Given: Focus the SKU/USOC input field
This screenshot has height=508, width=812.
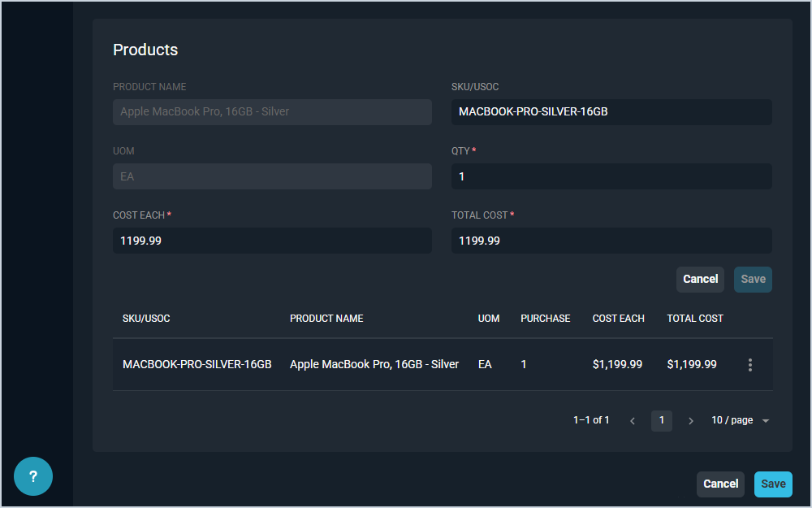Looking at the screenshot, I should tap(611, 112).
